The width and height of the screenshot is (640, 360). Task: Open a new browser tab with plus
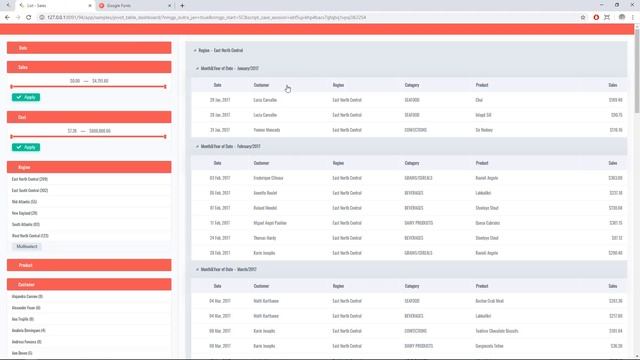pos(182,6)
